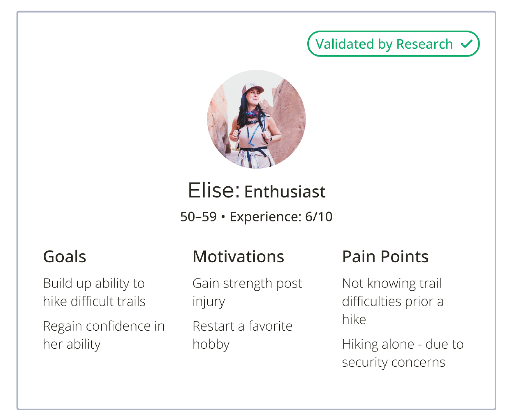Click 'Not knowing trail difficulties' pain point

pyautogui.click(x=393, y=301)
